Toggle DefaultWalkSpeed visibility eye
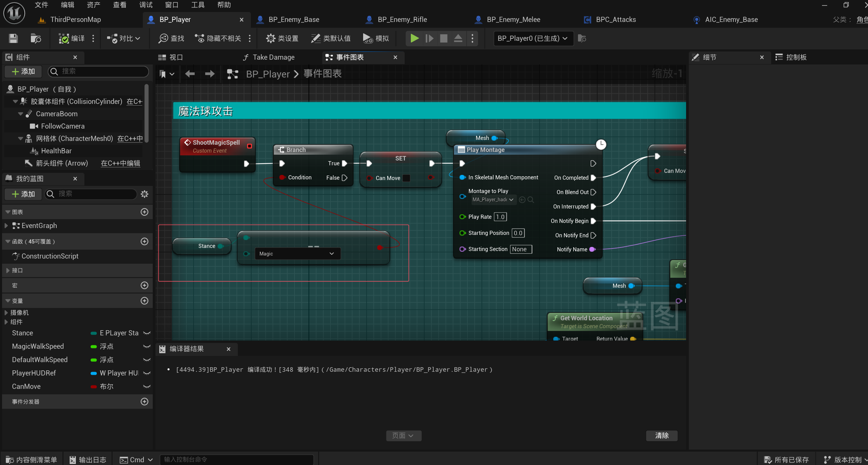This screenshot has width=868, height=465. coord(147,360)
